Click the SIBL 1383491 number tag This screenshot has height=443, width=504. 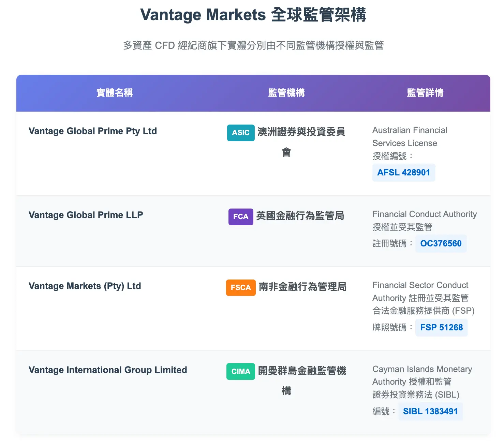coord(430,412)
